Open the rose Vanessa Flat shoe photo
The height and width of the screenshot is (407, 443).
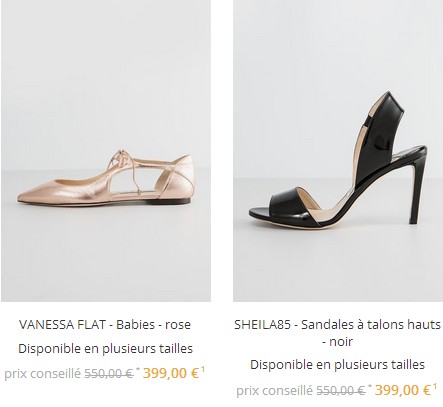(106, 151)
